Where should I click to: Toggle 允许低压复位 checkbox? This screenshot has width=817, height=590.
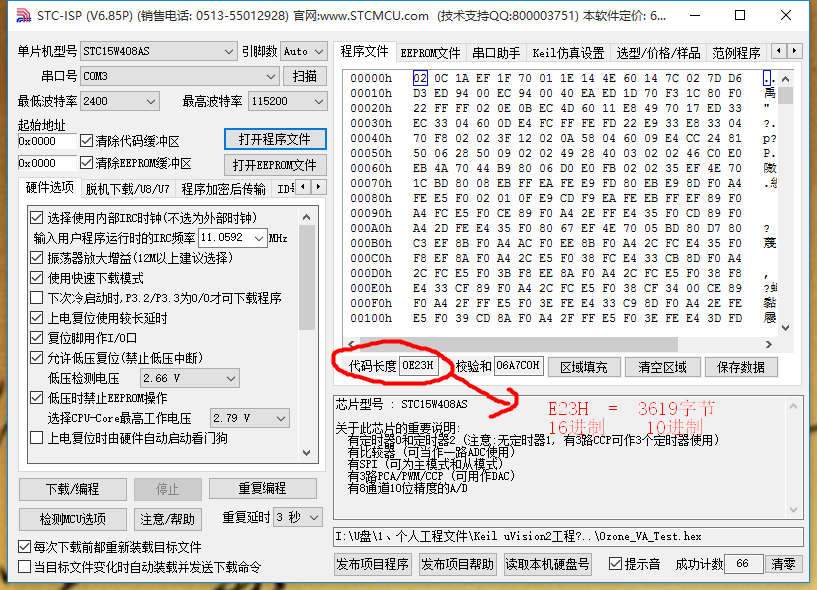[x=36, y=358]
